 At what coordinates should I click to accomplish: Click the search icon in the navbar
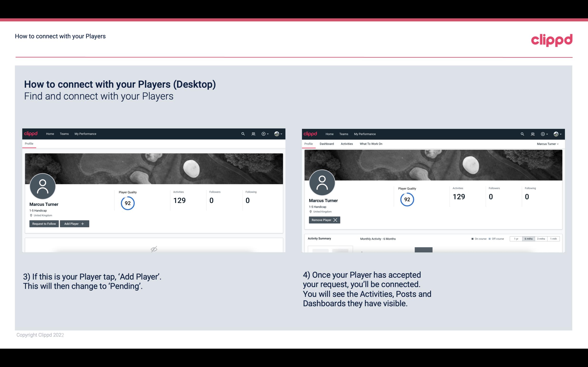click(x=243, y=133)
